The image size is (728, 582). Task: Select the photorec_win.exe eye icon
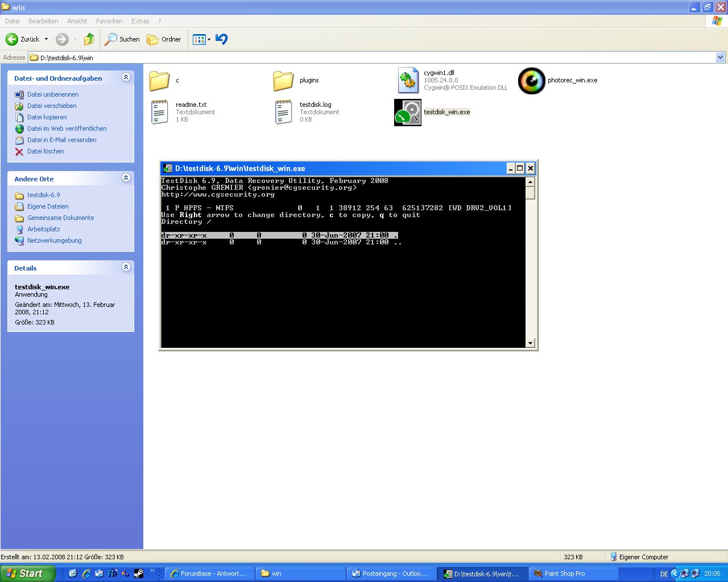click(532, 81)
